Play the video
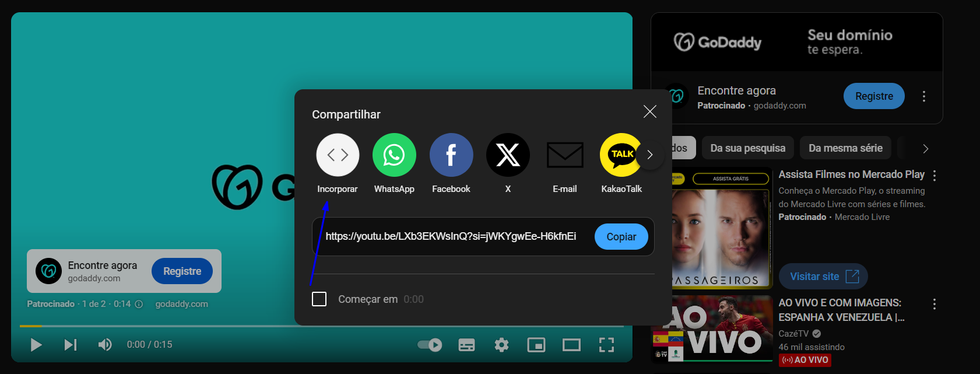The width and height of the screenshot is (980, 374). 36,345
